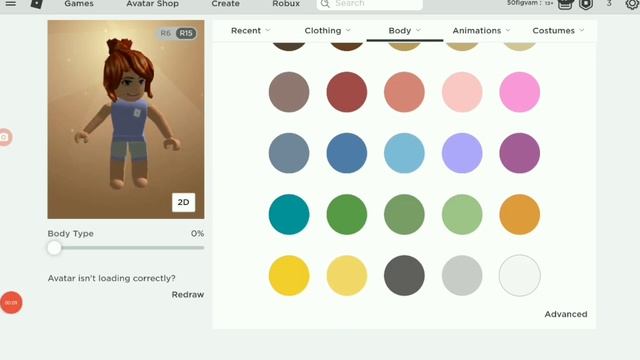Image resolution: width=640 pixels, height=360 pixels.
Task: Select the medium blue skin color
Action: pyautogui.click(x=347, y=153)
